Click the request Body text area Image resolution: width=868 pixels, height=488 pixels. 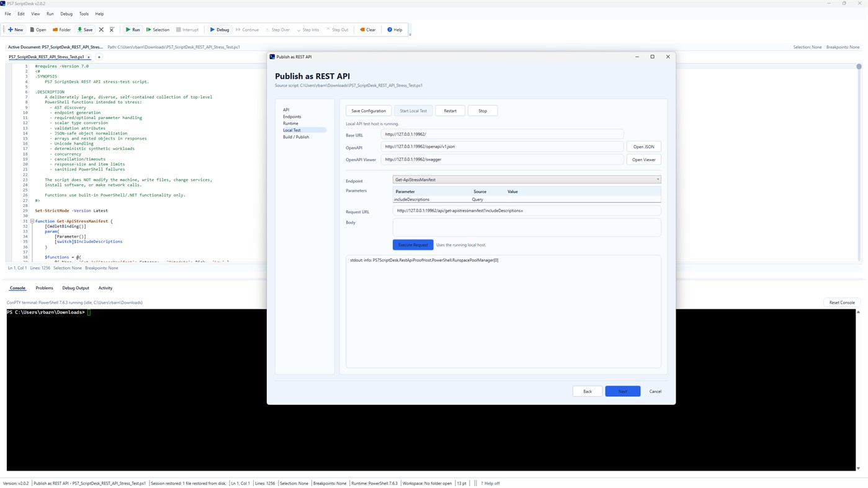(x=527, y=227)
